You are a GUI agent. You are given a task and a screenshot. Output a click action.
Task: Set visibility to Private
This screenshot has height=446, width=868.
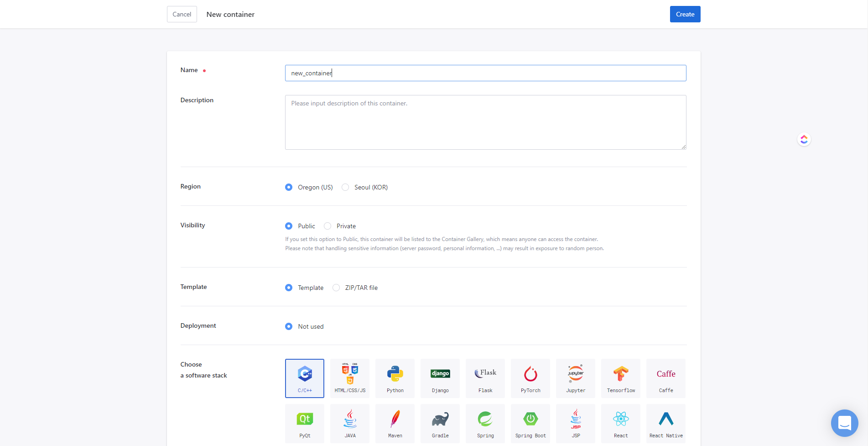click(327, 226)
